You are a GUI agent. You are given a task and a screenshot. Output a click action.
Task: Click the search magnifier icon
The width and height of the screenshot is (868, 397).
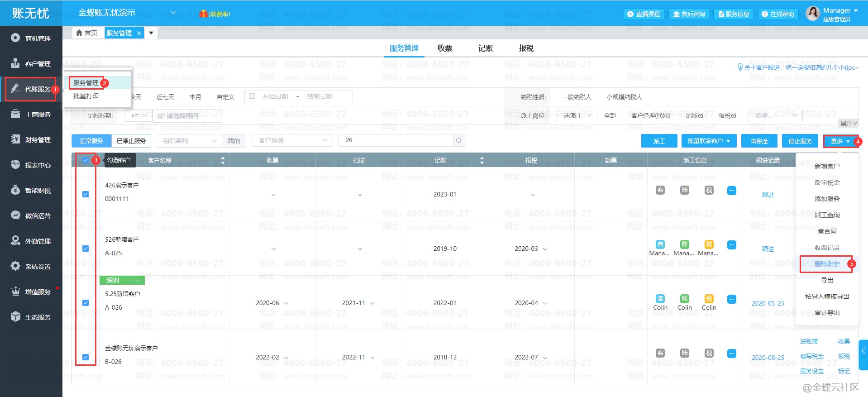pos(458,140)
